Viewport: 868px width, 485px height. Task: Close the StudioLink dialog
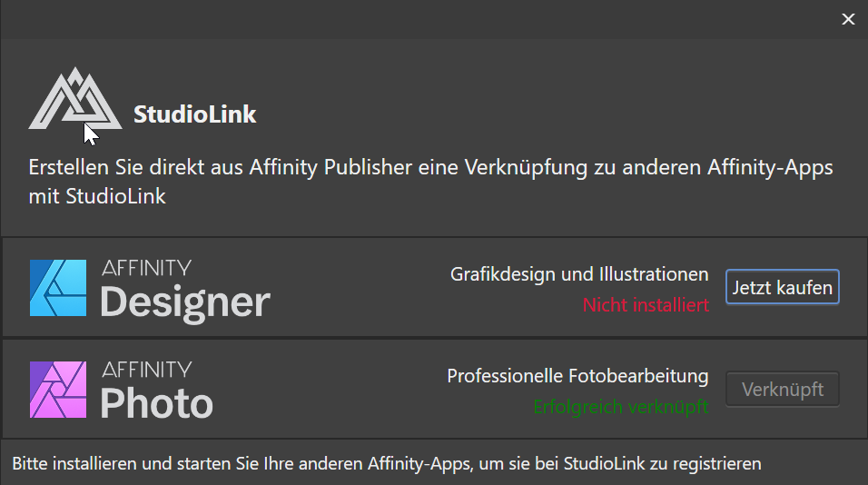tap(848, 19)
